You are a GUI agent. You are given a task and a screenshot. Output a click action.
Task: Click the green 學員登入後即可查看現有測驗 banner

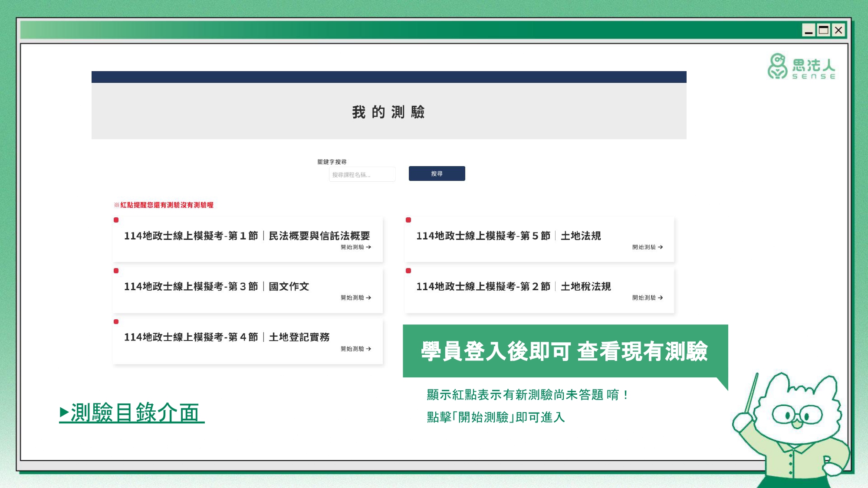(x=565, y=351)
